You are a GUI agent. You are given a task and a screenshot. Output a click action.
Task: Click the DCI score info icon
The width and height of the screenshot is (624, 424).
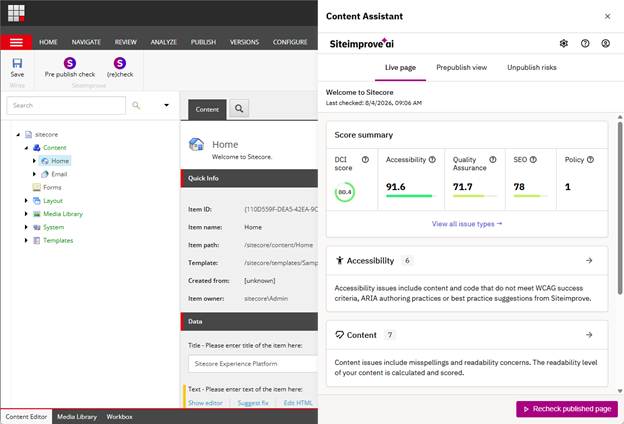coord(365,160)
